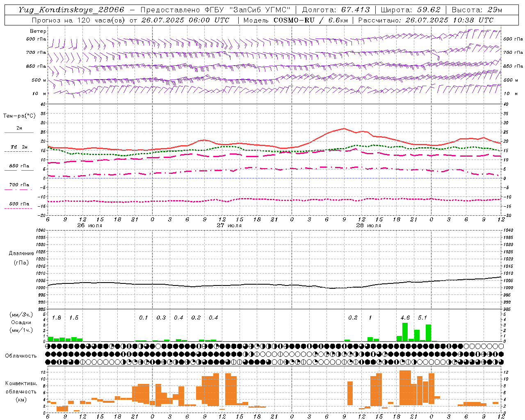525x420 pixels.
Task: Click the (км) unit under convective cloud label
Action: [x=21, y=399]
